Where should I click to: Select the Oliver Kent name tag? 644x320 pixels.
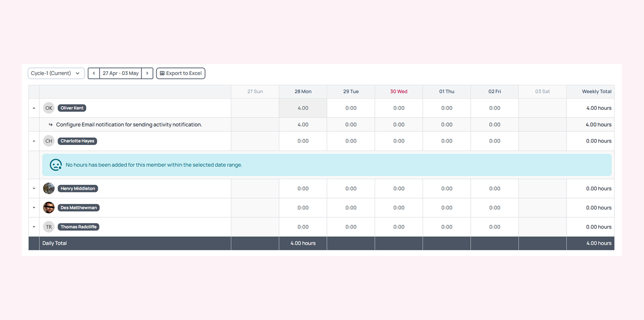(72, 108)
